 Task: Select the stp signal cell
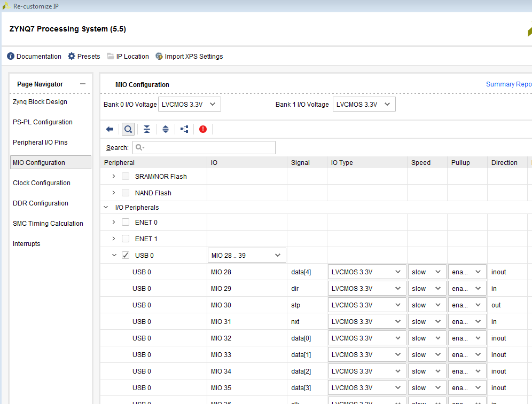pyautogui.click(x=307, y=305)
